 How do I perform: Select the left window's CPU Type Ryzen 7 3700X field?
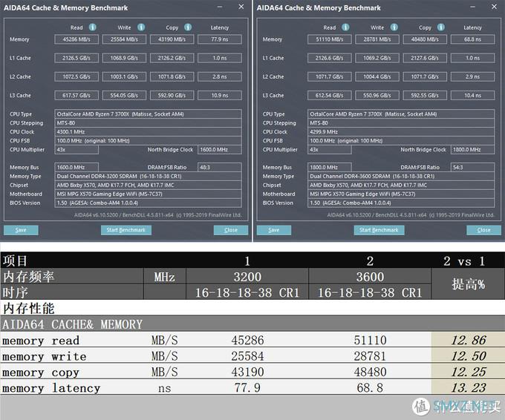148,114
